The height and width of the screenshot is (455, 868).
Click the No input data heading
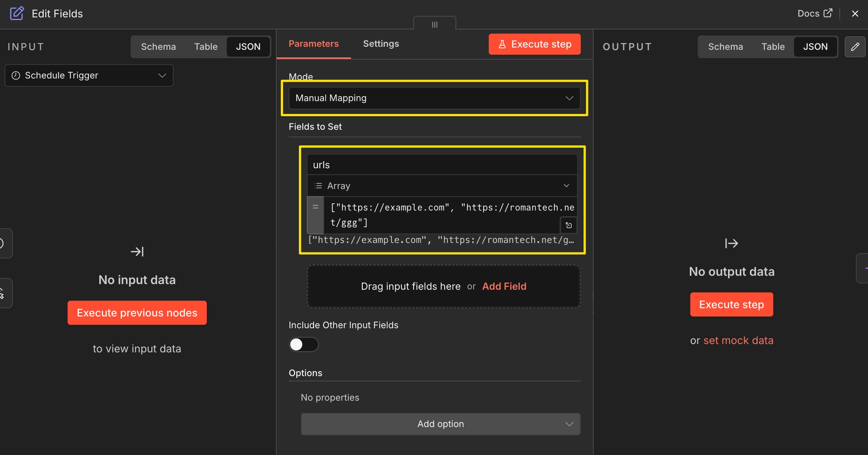click(137, 280)
